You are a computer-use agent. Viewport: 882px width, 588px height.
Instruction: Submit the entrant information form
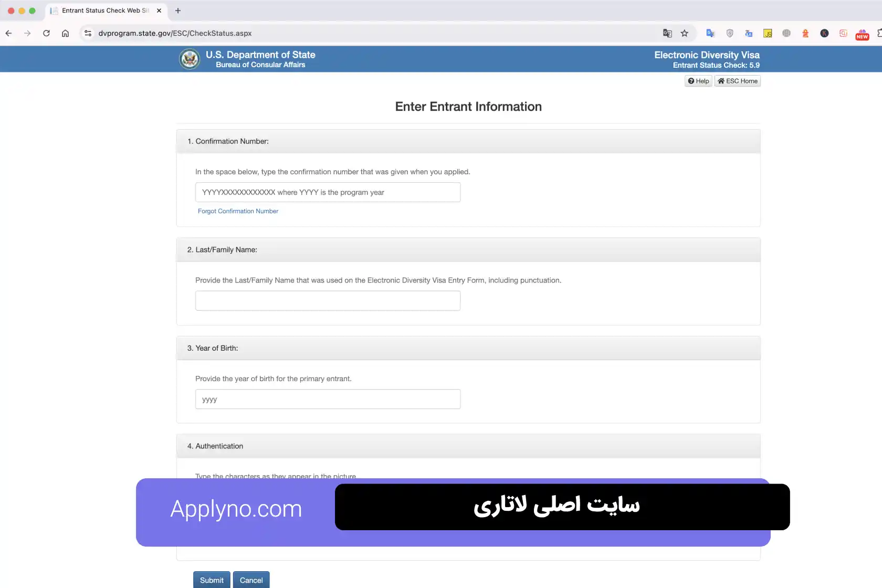tap(212, 580)
